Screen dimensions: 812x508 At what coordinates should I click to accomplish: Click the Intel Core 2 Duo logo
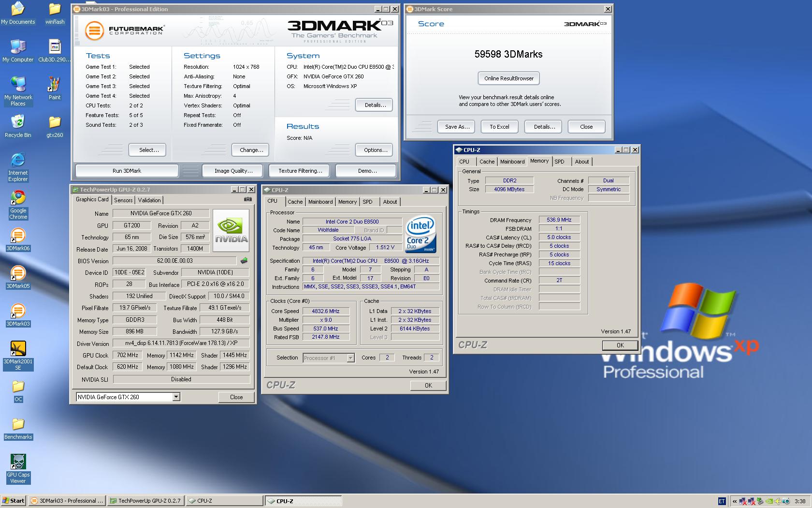pyautogui.click(x=420, y=235)
